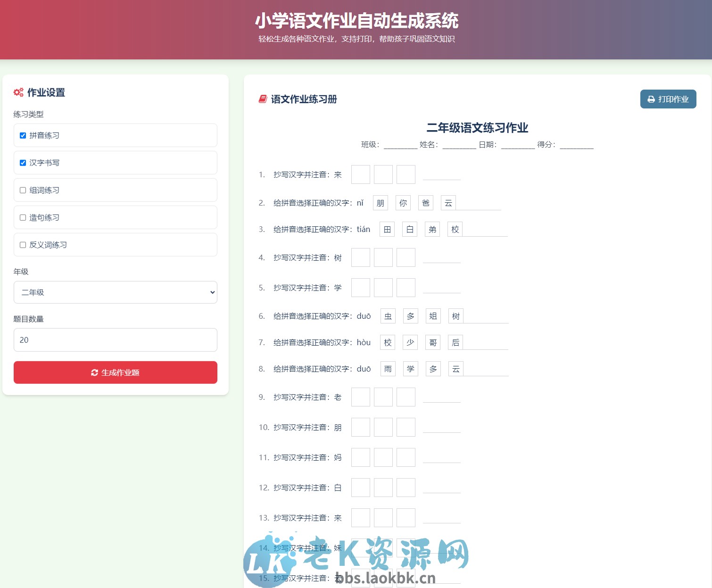The height and width of the screenshot is (588, 712).
Task: Click the 生成作业题 button
Action: pos(116,373)
